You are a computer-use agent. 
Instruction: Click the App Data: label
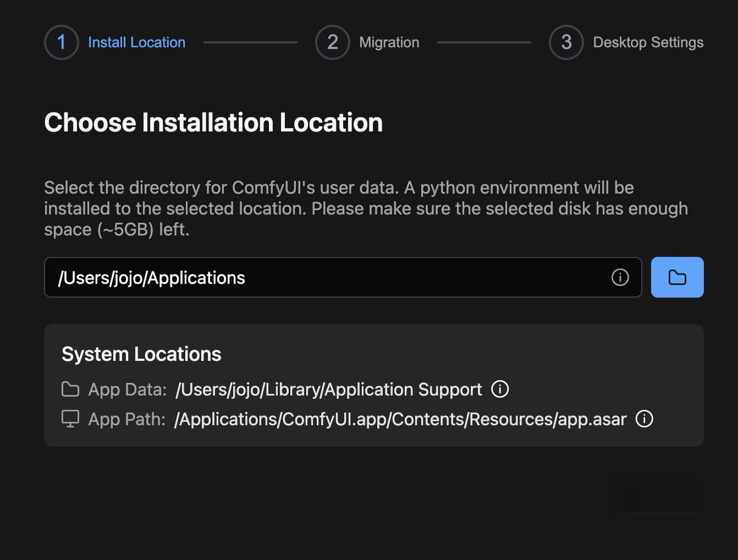(128, 389)
